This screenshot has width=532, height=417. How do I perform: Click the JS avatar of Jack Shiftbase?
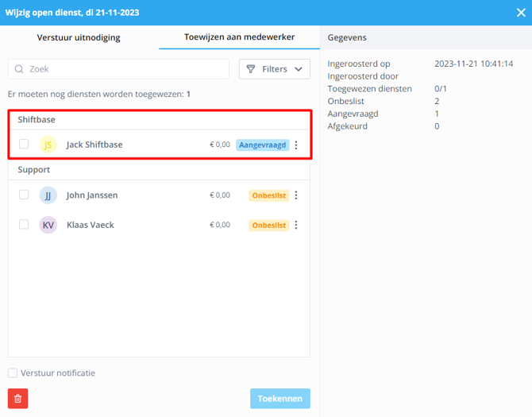(48, 145)
